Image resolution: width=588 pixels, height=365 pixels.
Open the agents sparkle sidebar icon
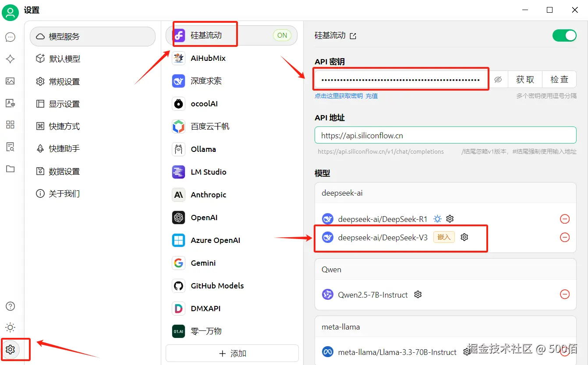10,59
